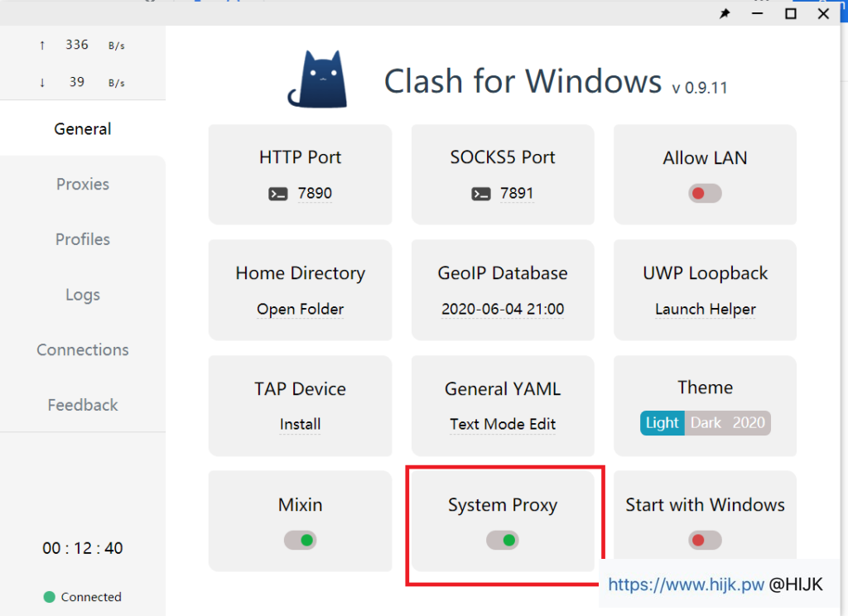The image size is (848, 616).
Task: Disable the System Proxy switch
Action: [503, 541]
